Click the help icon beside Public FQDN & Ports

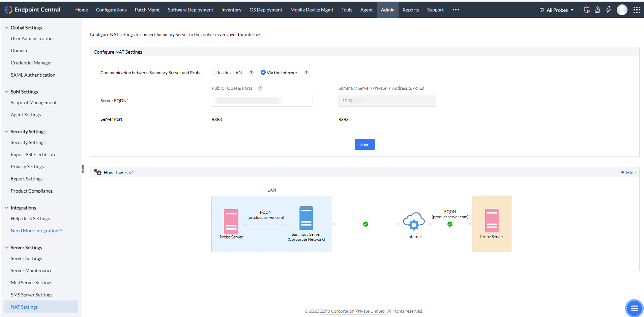(x=260, y=88)
